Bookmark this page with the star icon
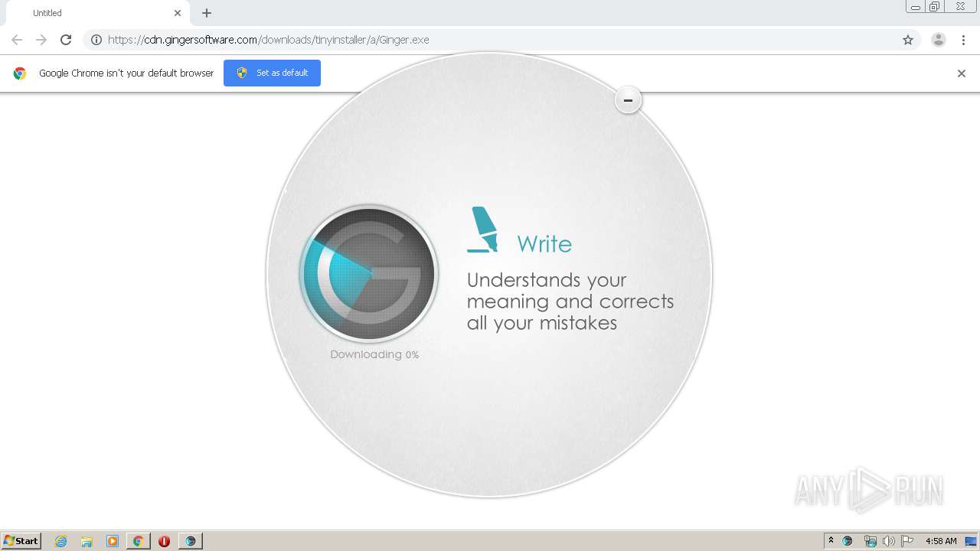 (908, 40)
